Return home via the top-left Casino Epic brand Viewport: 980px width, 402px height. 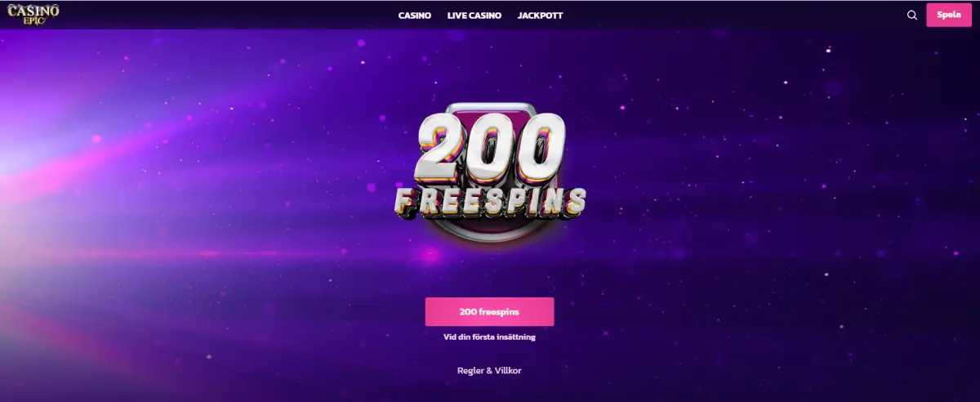coord(33,14)
